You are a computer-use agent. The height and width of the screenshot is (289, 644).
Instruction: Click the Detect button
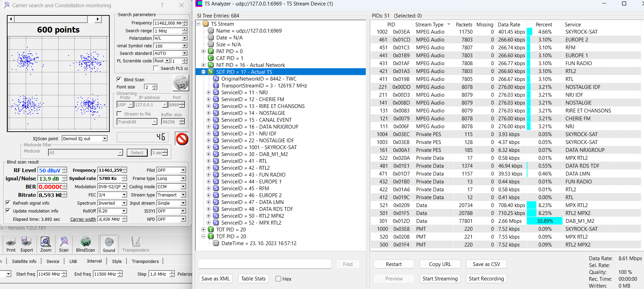pyautogui.click(x=137, y=153)
